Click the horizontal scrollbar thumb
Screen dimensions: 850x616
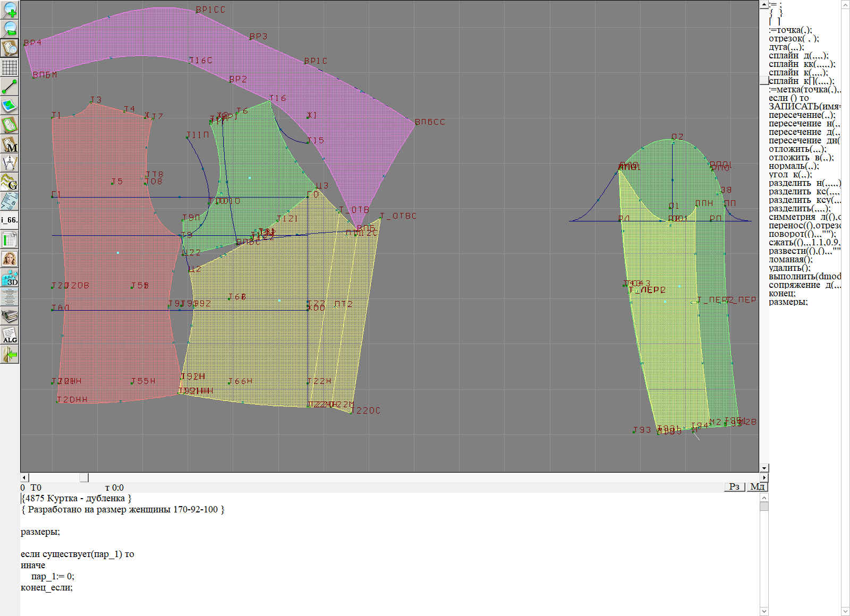pos(84,477)
